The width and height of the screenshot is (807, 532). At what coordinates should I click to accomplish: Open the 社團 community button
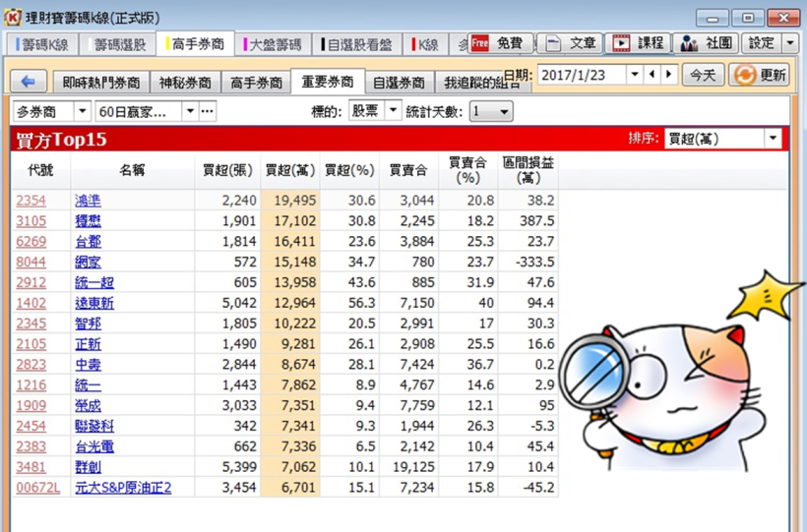(707, 43)
